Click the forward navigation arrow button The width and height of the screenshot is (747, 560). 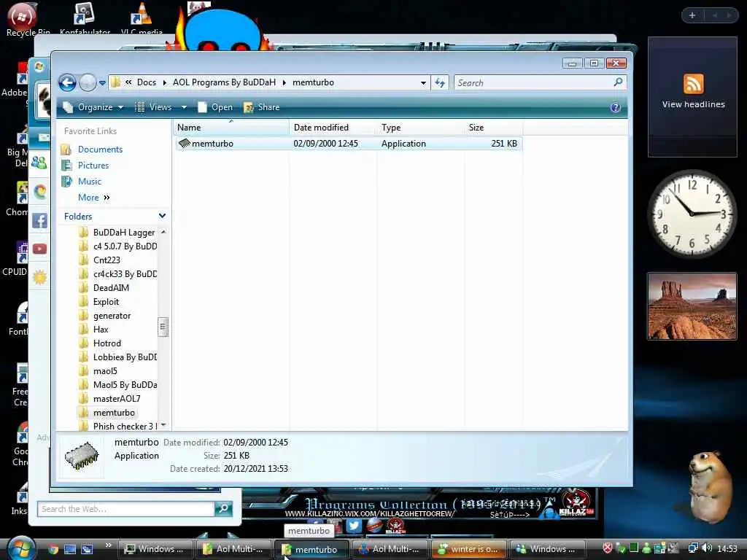pyautogui.click(x=88, y=83)
